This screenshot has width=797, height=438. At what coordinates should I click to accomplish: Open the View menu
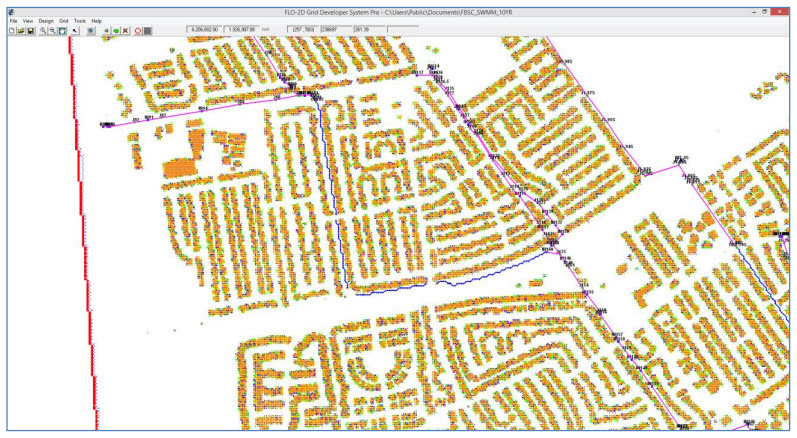click(x=27, y=21)
